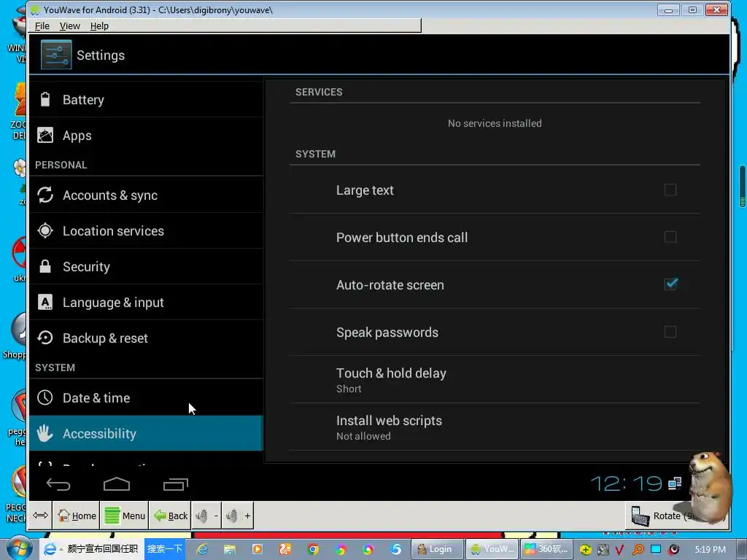Disable the Auto-rotate screen checkbox

pyautogui.click(x=670, y=284)
